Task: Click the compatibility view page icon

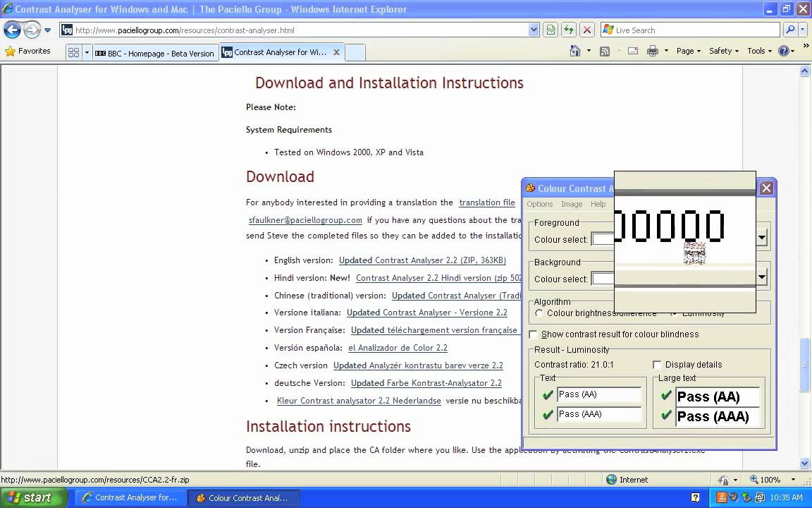Action: [550, 30]
